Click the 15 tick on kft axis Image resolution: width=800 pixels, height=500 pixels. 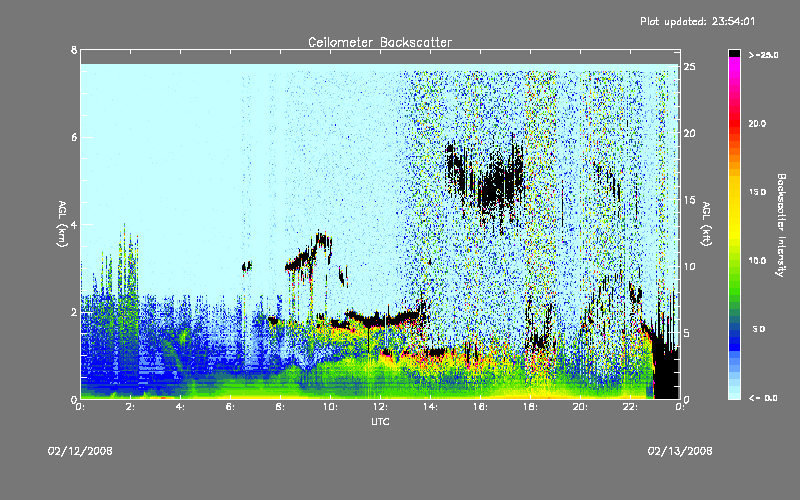(690, 200)
